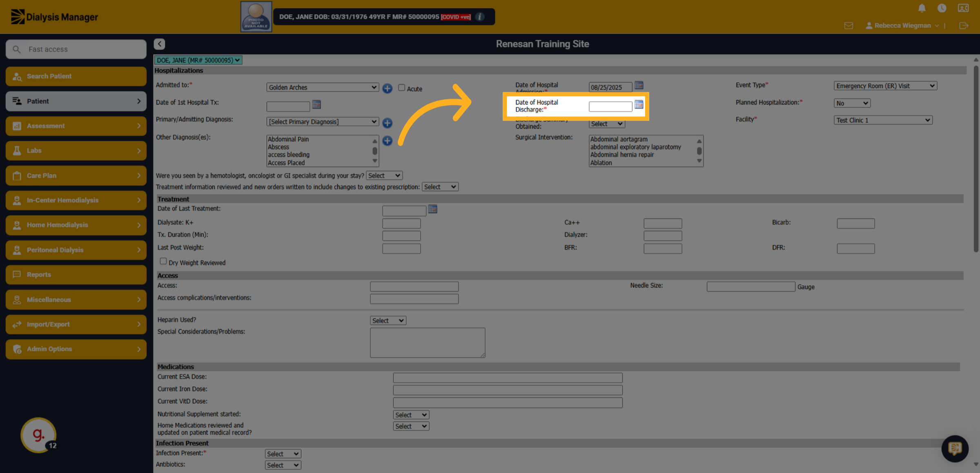Open calendar for Date of 1st Hospital Tx
The image size is (980, 473).
click(x=316, y=104)
